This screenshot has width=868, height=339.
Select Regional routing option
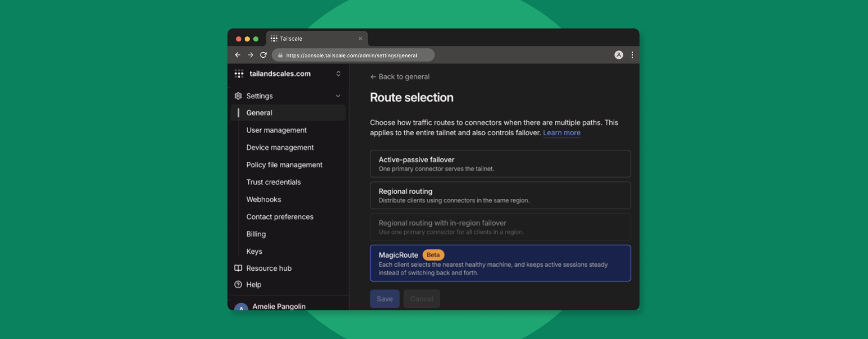tap(500, 195)
